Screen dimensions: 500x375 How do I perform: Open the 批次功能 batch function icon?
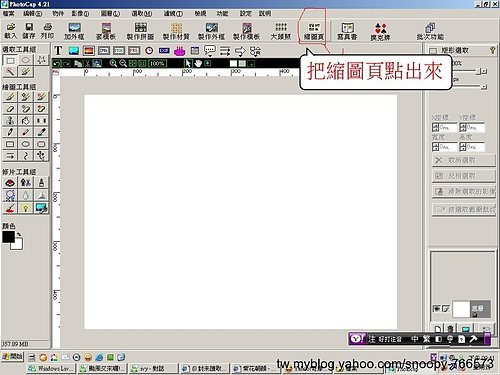pyautogui.click(x=430, y=31)
